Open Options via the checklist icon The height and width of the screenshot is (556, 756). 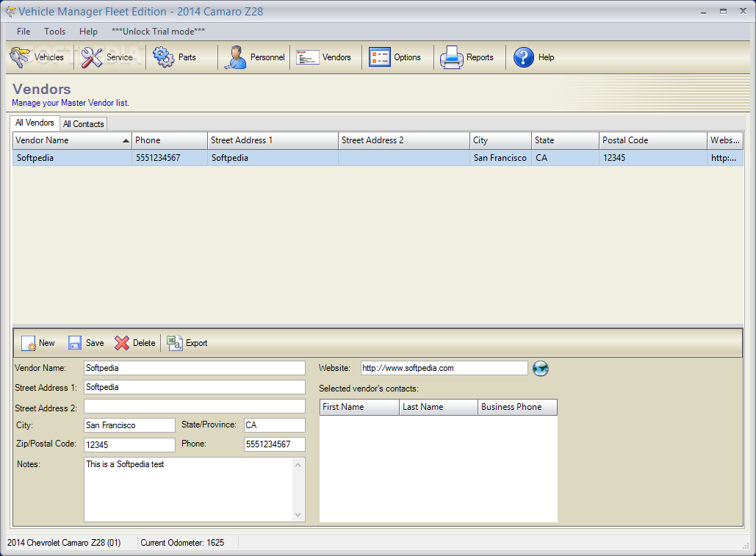pos(379,57)
